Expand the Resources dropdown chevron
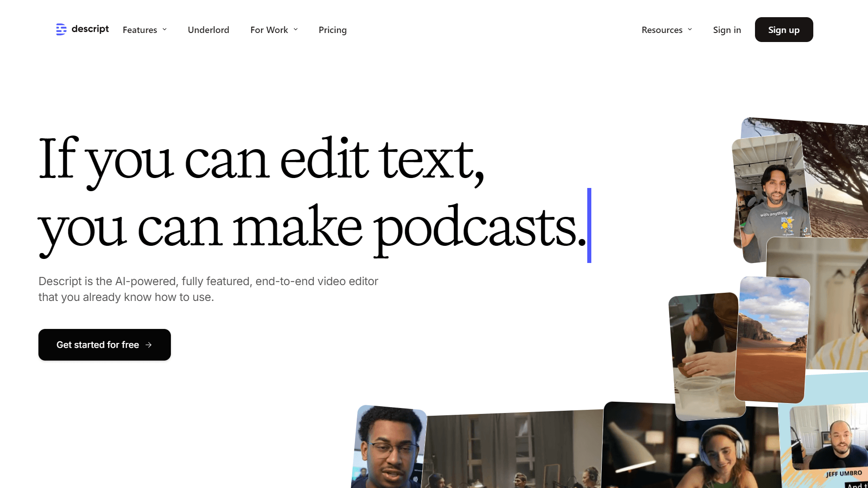This screenshot has width=868, height=488. (x=690, y=29)
